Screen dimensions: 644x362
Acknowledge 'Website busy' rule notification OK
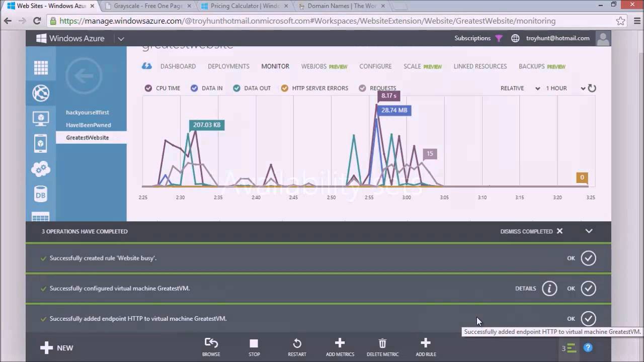588,258
